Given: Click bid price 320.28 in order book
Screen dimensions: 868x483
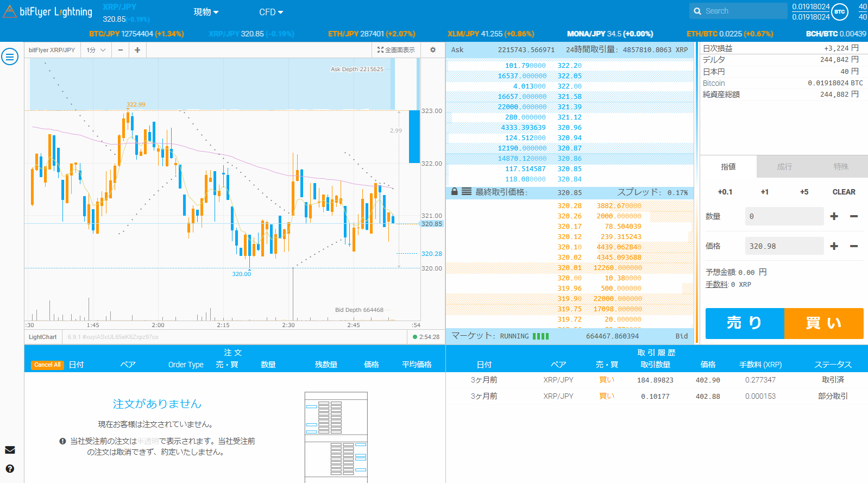Looking at the screenshot, I should [x=569, y=206].
